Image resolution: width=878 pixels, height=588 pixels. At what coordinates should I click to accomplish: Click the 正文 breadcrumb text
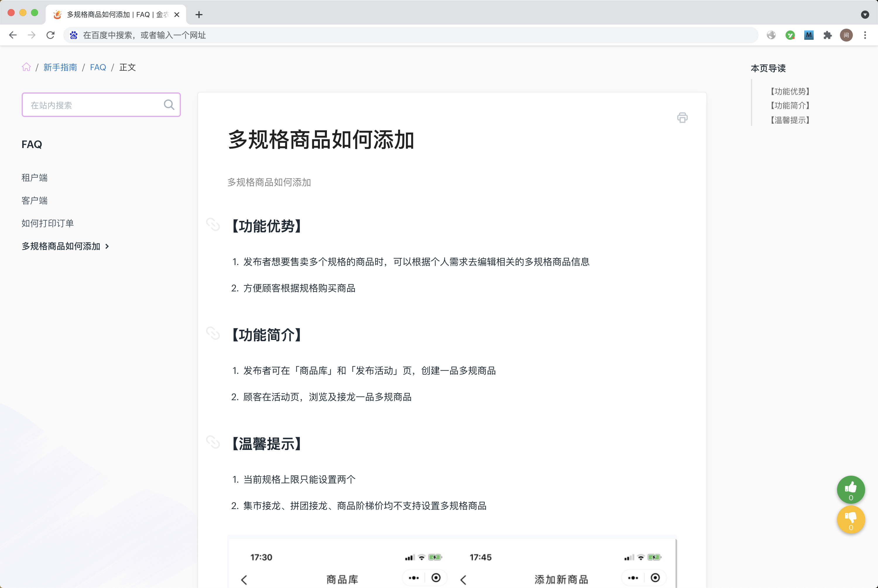point(128,67)
